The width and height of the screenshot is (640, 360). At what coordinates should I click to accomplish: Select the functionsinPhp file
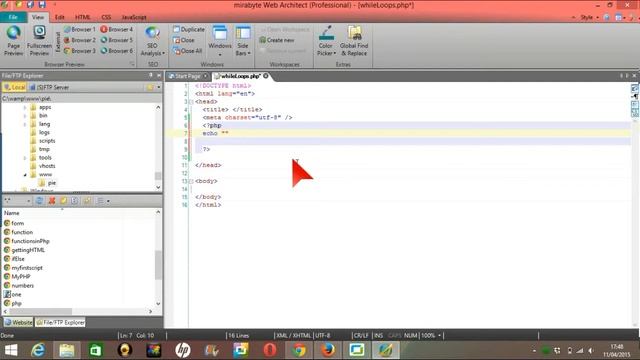(x=30, y=241)
